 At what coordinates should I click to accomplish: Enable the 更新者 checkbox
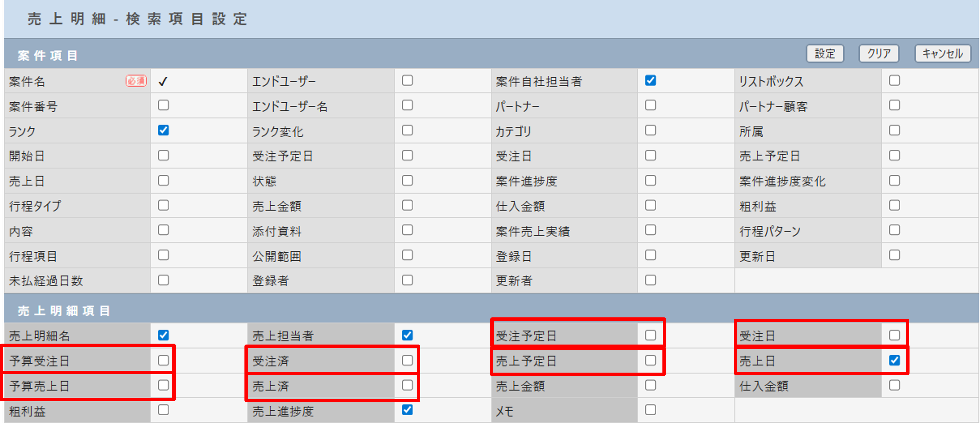pos(650,280)
